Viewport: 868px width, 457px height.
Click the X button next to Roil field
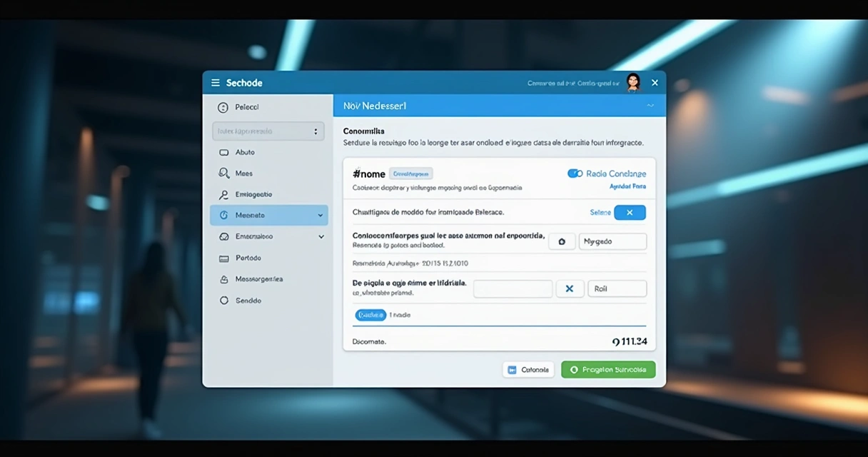570,289
